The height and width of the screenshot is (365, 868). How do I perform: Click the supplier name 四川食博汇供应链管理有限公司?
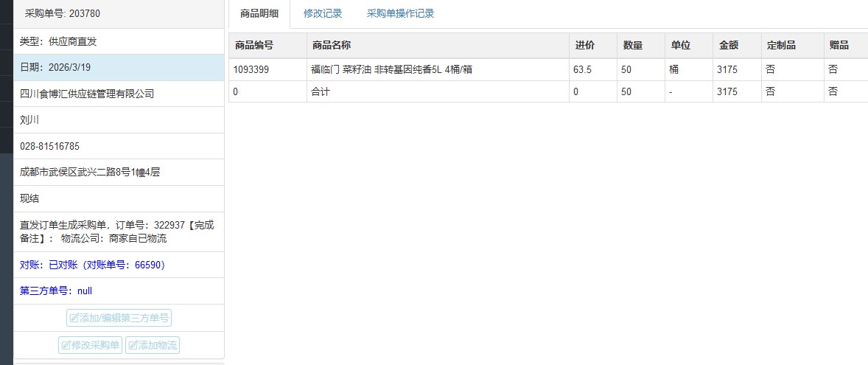click(87, 94)
